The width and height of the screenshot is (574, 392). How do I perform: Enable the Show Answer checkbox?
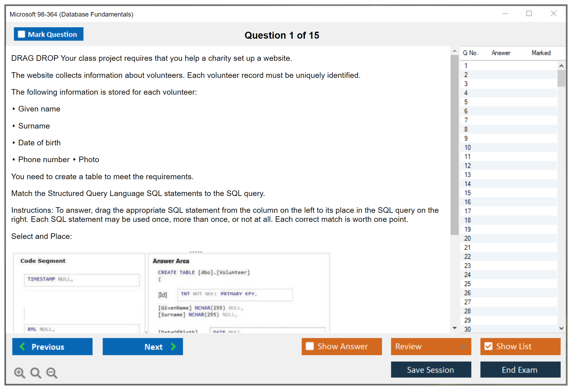pyautogui.click(x=310, y=346)
